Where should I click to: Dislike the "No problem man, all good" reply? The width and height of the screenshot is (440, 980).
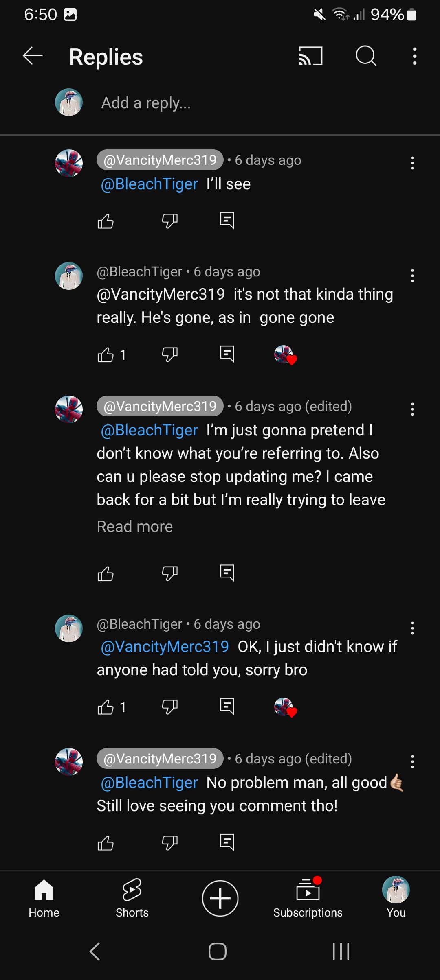169,842
